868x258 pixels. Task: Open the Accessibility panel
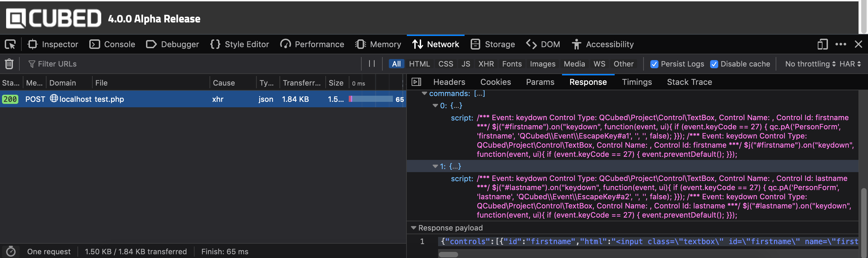pyautogui.click(x=603, y=44)
